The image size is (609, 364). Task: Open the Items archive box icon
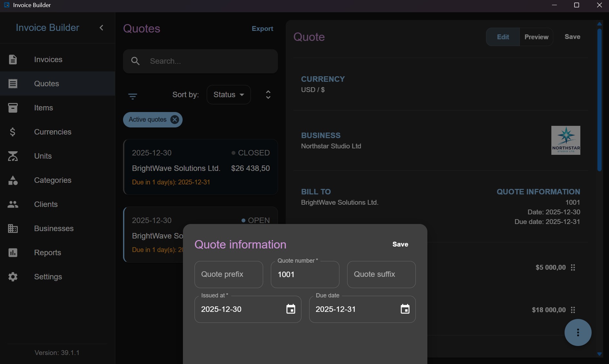click(13, 108)
